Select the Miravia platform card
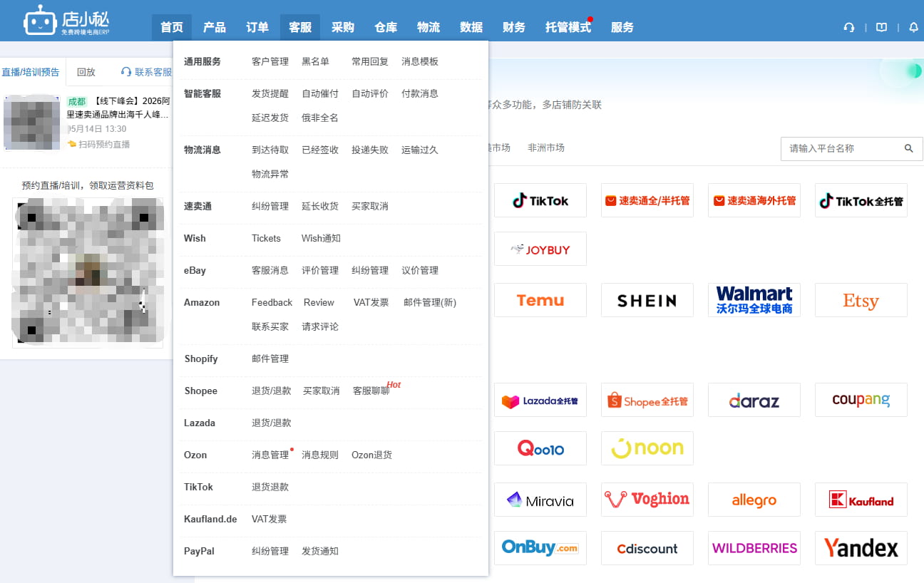The height and width of the screenshot is (583, 924). pyautogui.click(x=540, y=500)
